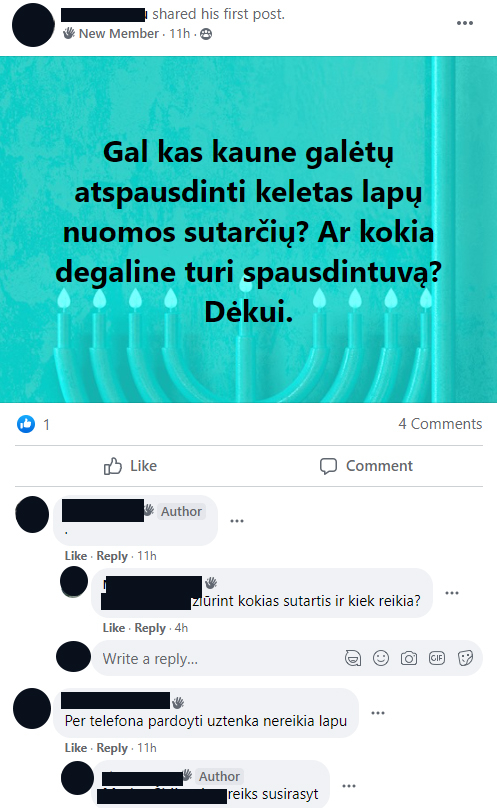The image size is (497, 808).
Task: Open the 4 Comments link
Action: (440, 424)
